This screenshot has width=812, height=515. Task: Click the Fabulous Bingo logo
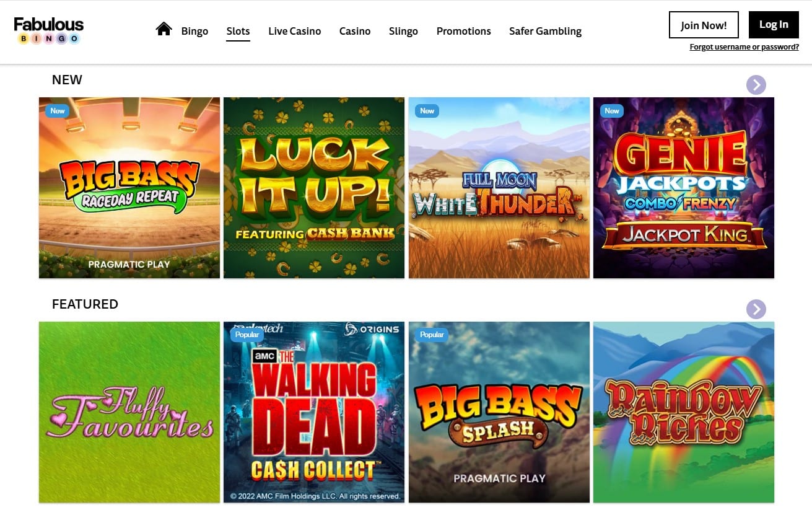[49, 30]
